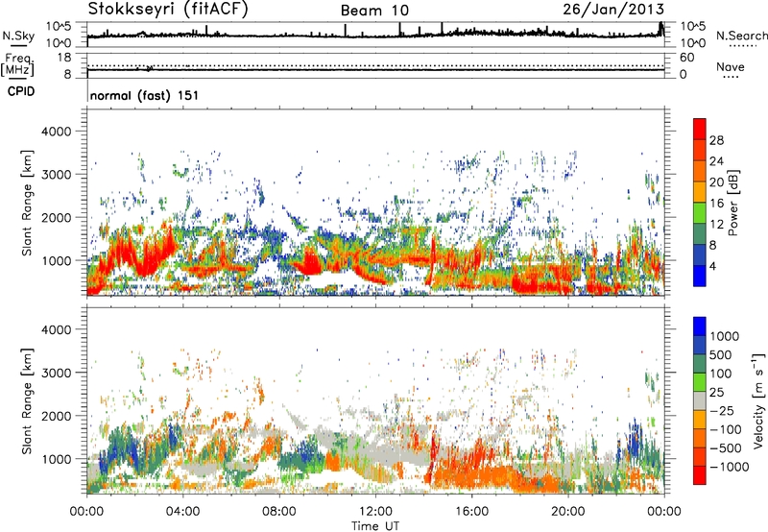Click the "Stokkseyri (fitACF)" plot title

click(x=168, y=9)
